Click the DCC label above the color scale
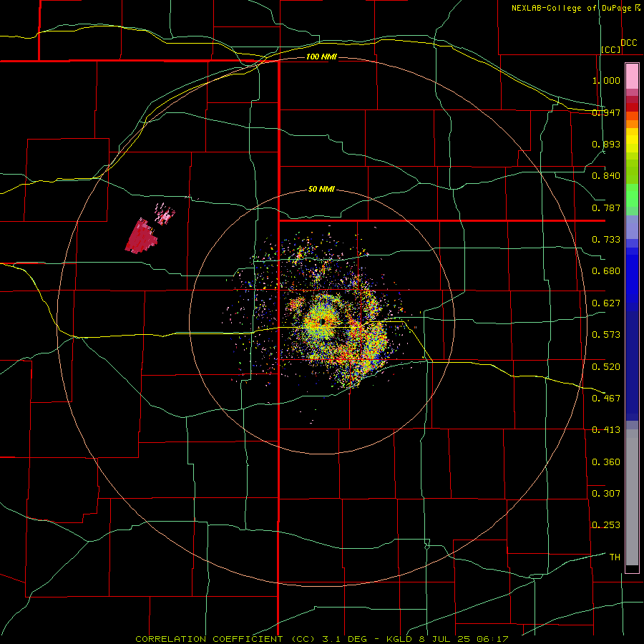 click(628, 43)
